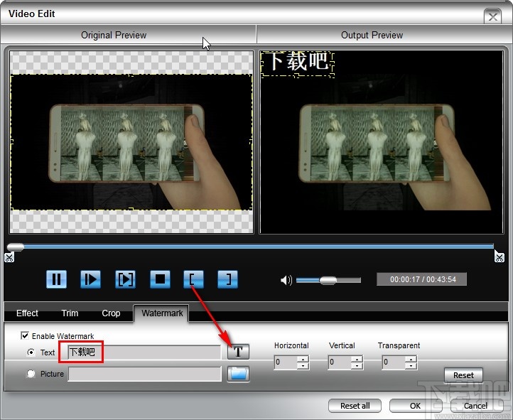Select the watermark text in Output Preview
The image size is (513, 420).
click(x=297, y=63)
